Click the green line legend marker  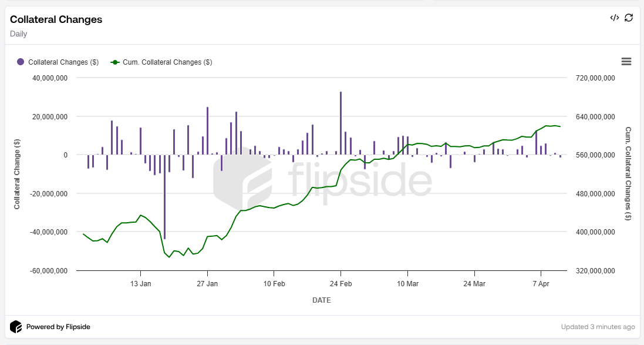point(115,62)
